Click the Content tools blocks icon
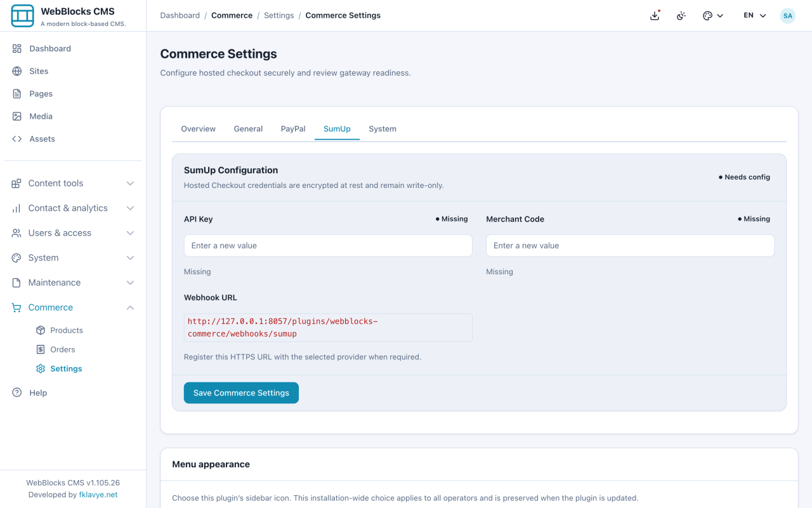The image size is (812, 508). (x=16, y=183)
